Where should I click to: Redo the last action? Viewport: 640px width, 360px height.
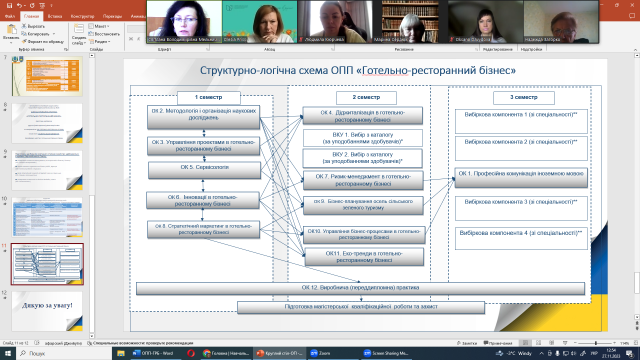click(32, 6)
